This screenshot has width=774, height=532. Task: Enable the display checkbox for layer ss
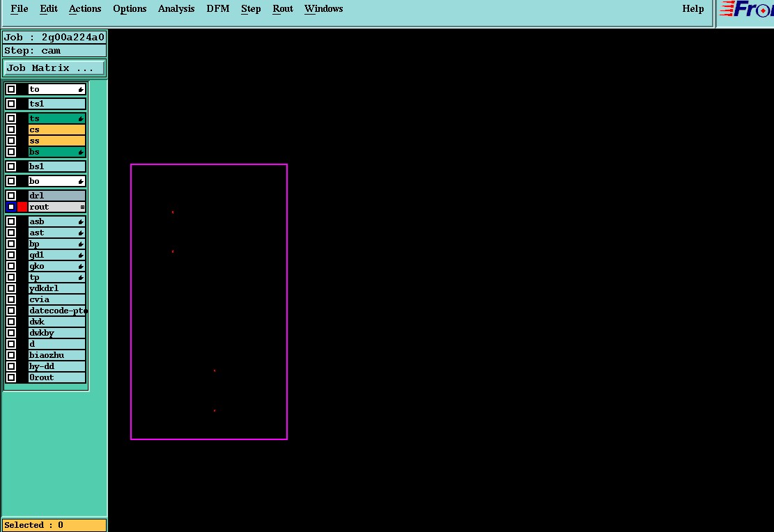coord(11,141)
